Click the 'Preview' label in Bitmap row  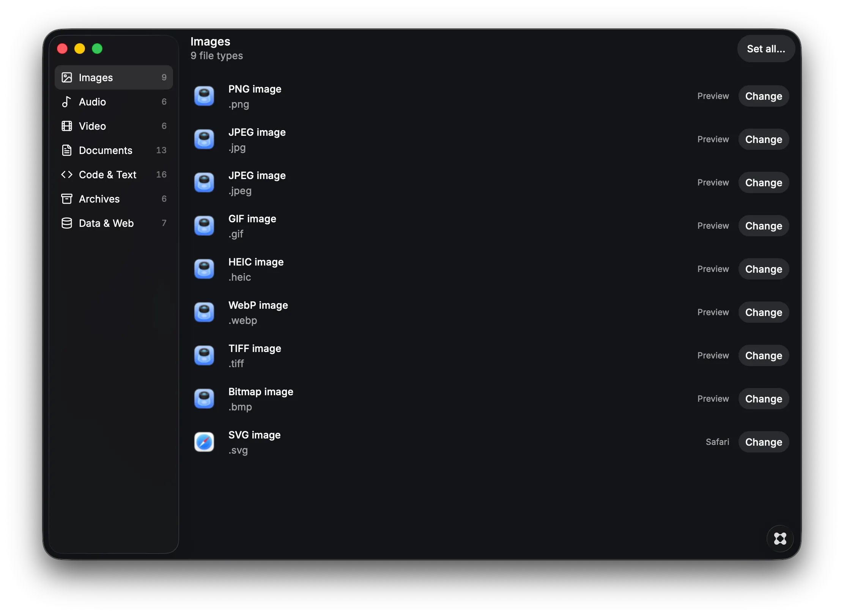713,399
